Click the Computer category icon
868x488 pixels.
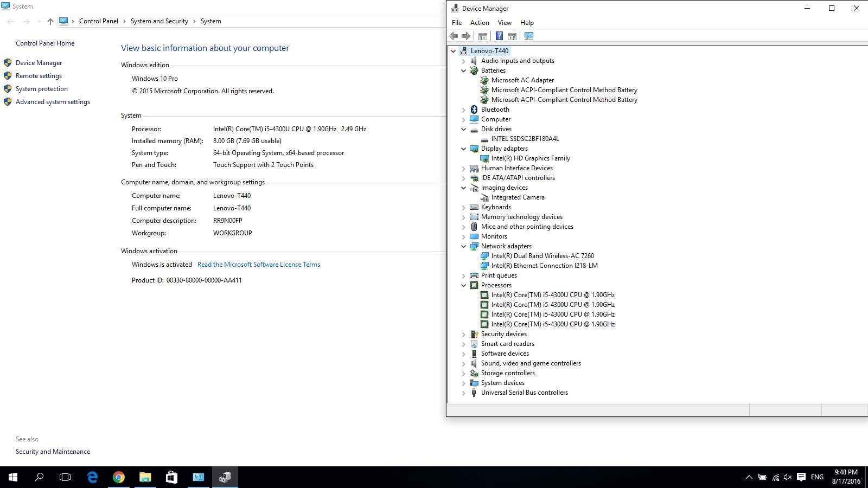coord(474,119)
